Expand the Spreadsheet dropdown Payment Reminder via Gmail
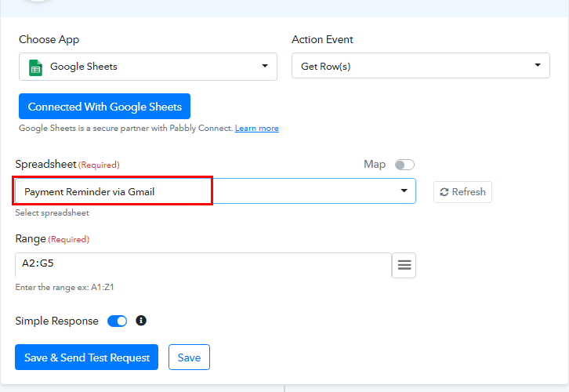This screenshot has height=392, width=569. (x=216, y=191)
